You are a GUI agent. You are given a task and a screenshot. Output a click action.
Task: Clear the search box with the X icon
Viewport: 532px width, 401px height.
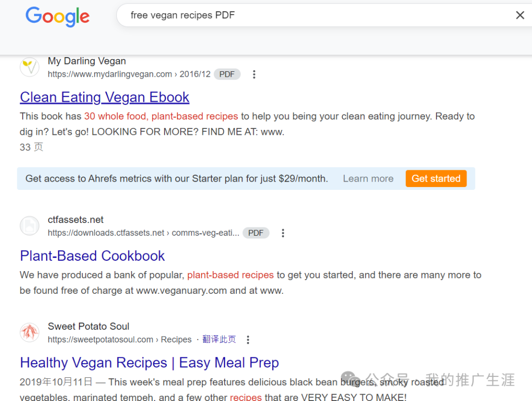(x=520, y=15)
